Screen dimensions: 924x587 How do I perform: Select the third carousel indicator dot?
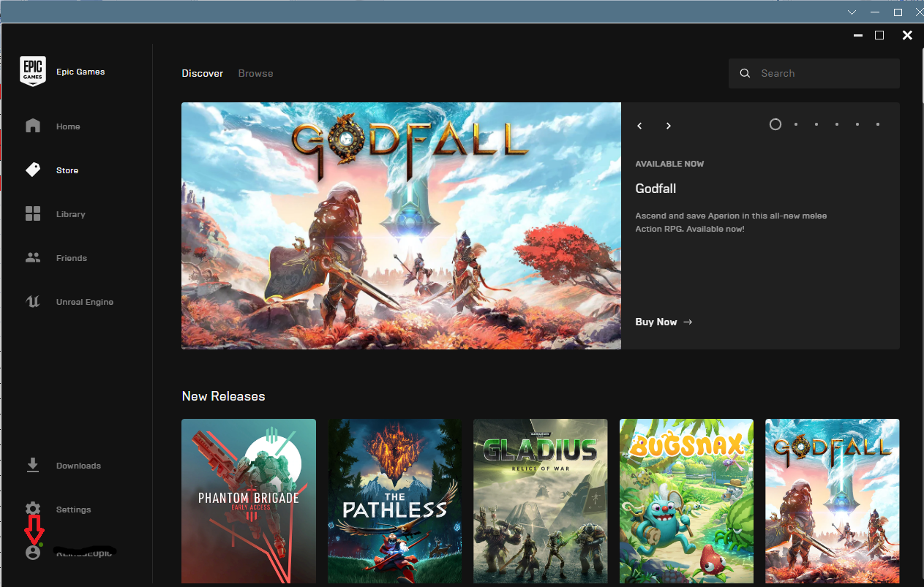click(x=816, y=124)
